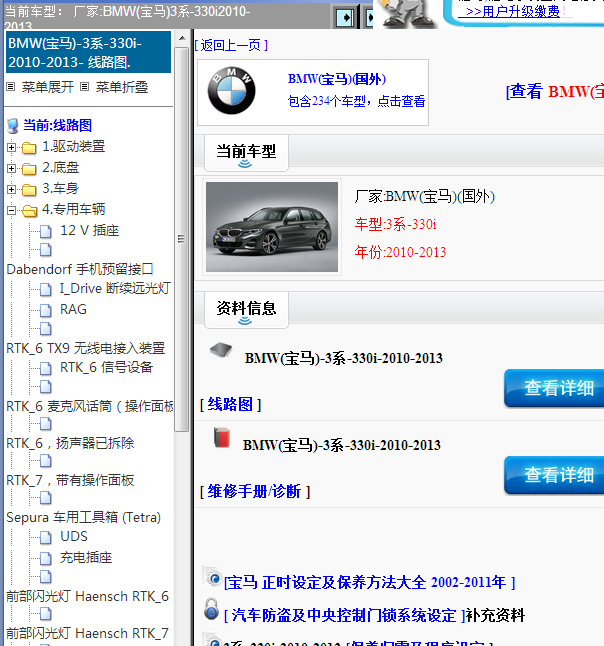Open RTK_6 麦克风话筒 entry
The width and height of the screenshot is (604, 646).
point(90,406)
